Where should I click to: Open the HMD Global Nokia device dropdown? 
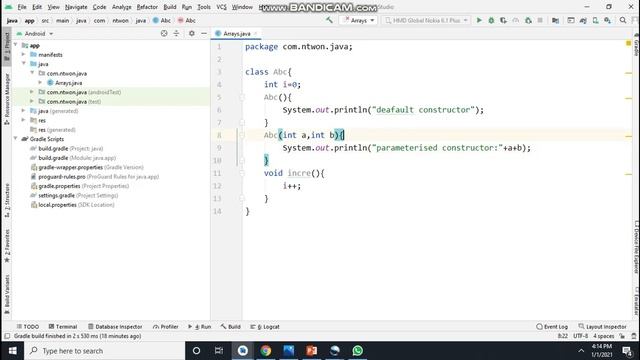426,20
